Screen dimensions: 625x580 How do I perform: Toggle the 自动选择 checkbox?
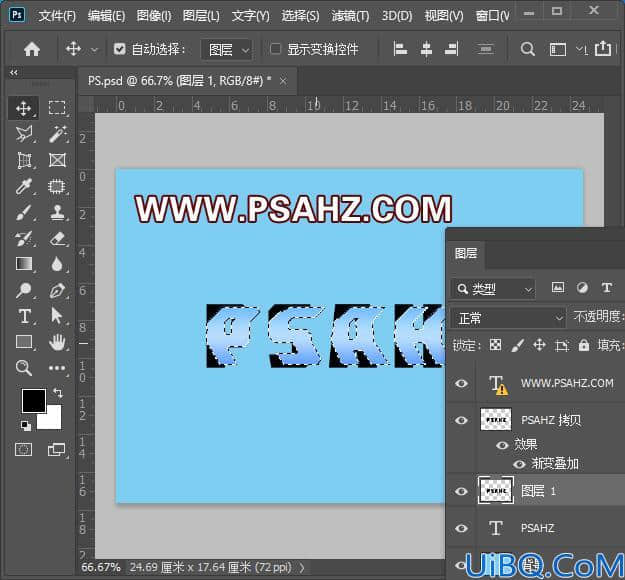coord(119,49)
